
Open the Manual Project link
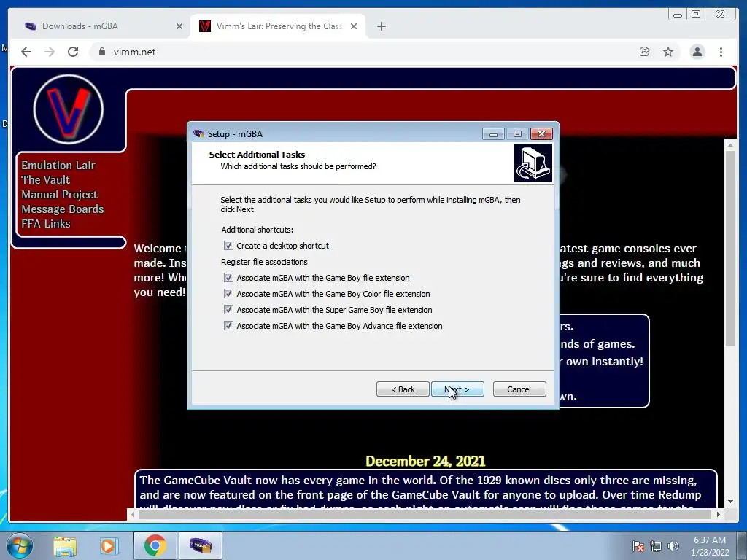(60, 194)
